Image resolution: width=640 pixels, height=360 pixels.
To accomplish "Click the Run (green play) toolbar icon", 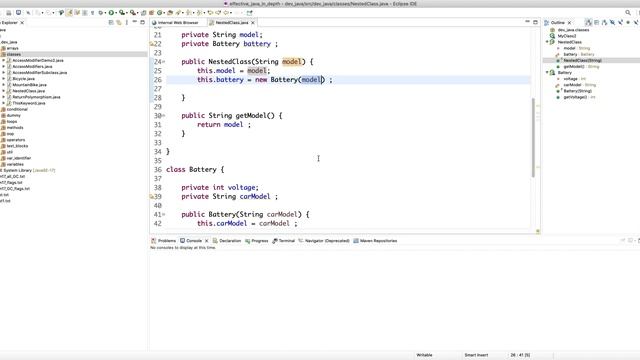I will [x=111, y=13].
